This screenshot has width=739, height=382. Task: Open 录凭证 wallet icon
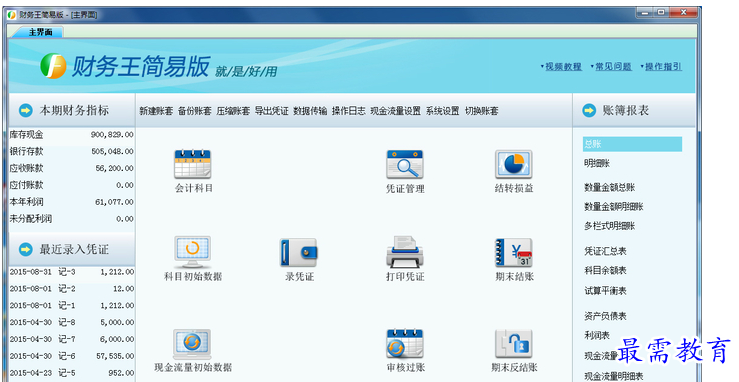299,253
